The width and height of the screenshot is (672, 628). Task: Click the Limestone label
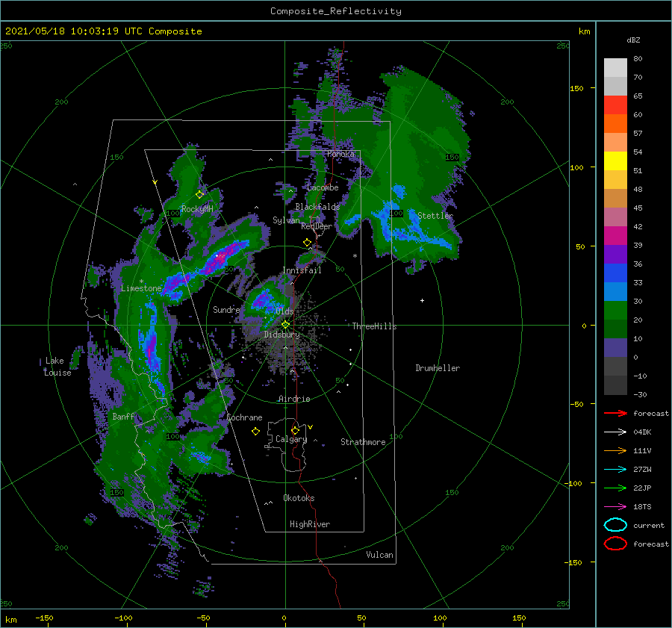(x=141, y=288)
